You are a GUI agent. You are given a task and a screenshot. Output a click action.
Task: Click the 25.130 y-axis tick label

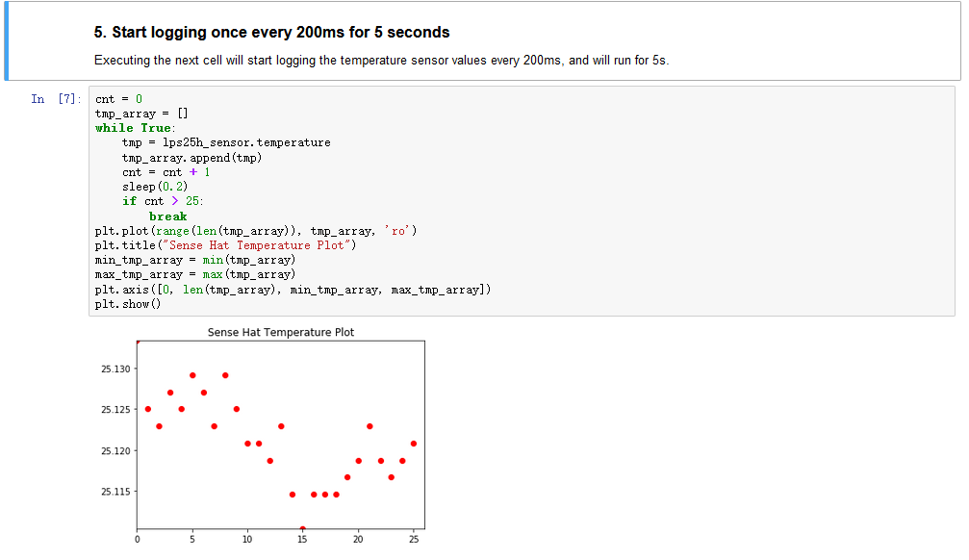[114, 369]
